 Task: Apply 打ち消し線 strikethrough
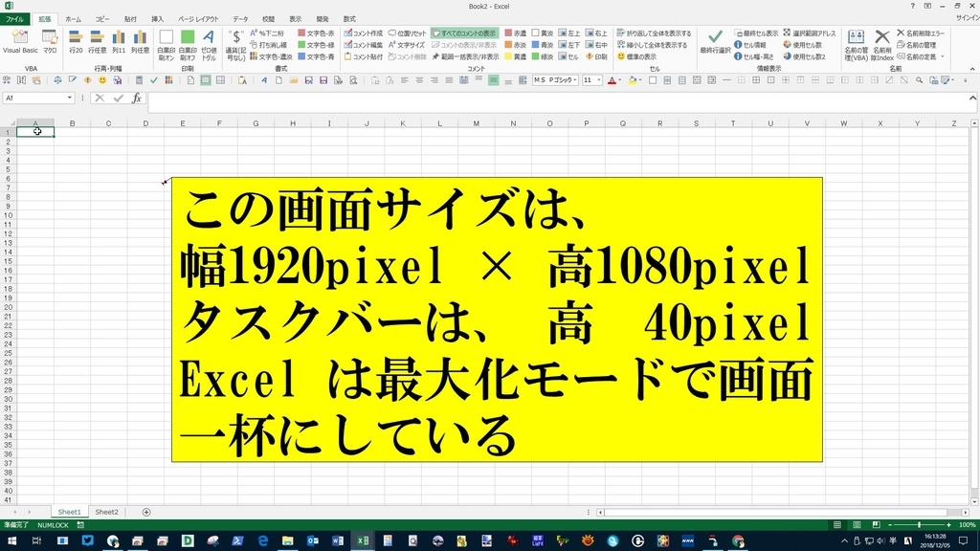click(268, 45)
